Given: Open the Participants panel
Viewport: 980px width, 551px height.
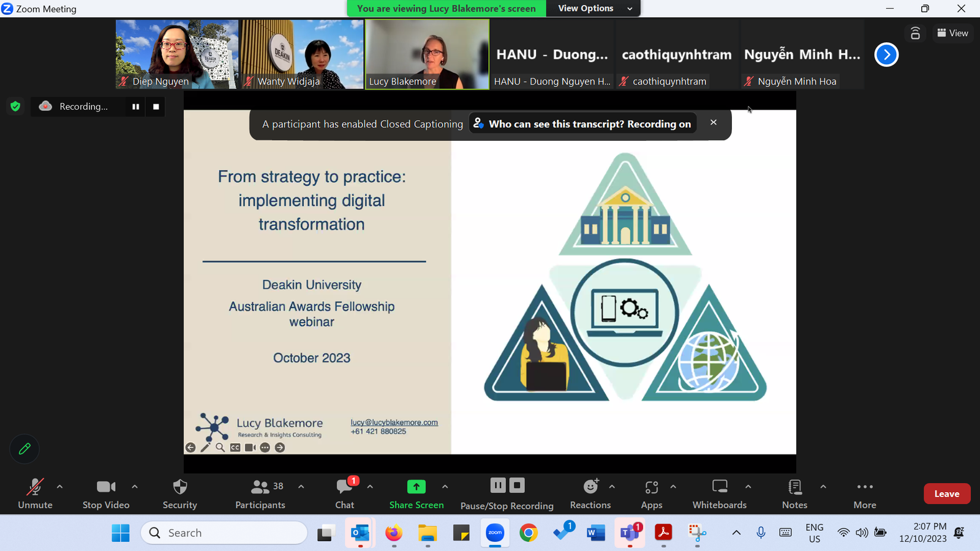Looking at the screenshot, I should 260,493.
